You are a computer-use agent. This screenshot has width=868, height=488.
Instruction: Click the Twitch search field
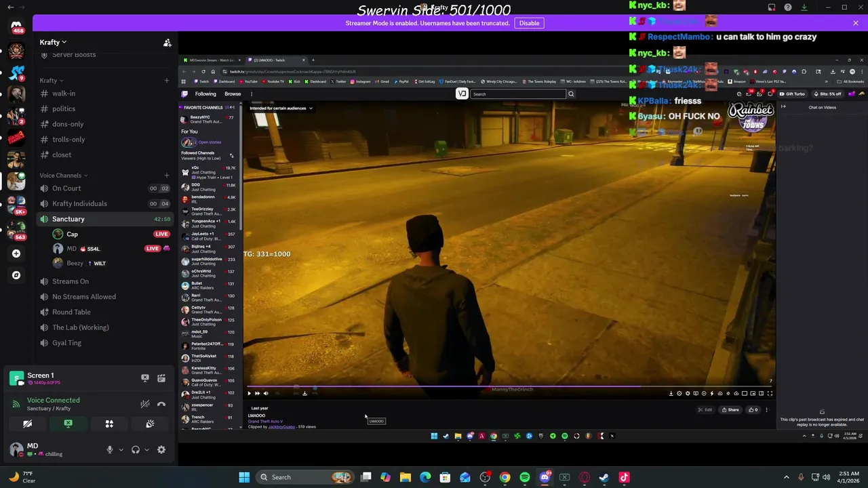(x=517, y=94)
